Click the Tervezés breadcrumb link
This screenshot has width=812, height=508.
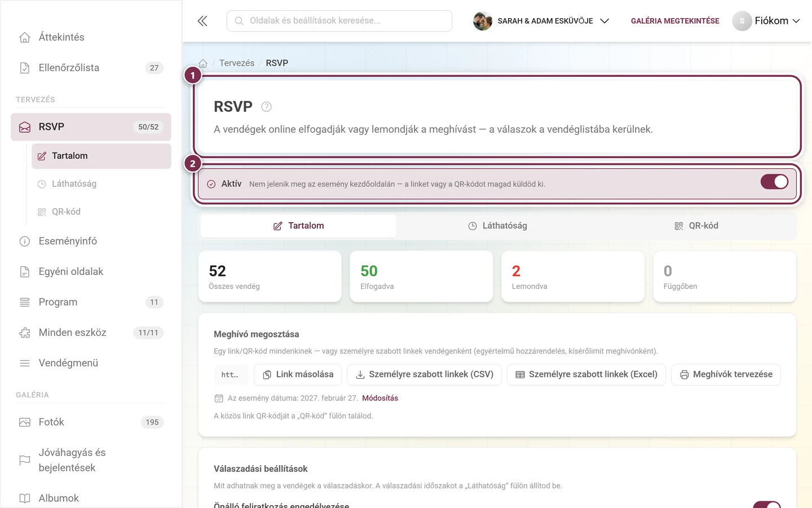click(x=237, y=63)
